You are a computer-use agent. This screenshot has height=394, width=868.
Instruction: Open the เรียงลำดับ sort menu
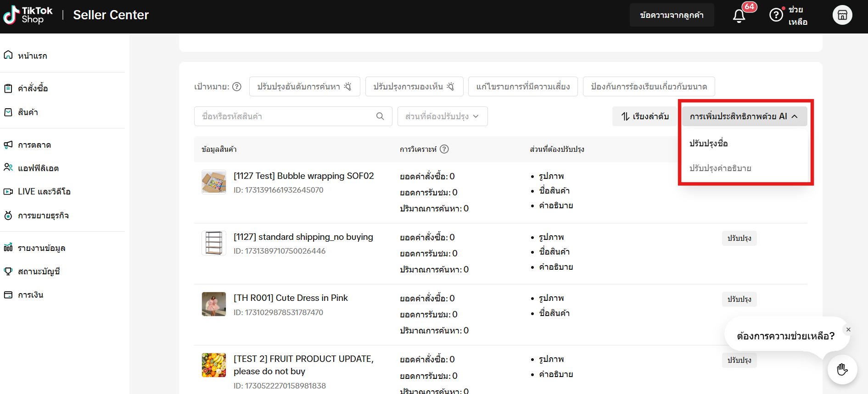645,117
